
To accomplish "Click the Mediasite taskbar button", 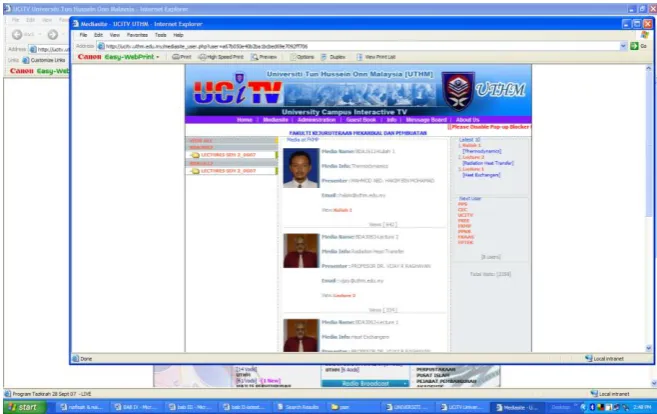I will click(x=517, y=407).
